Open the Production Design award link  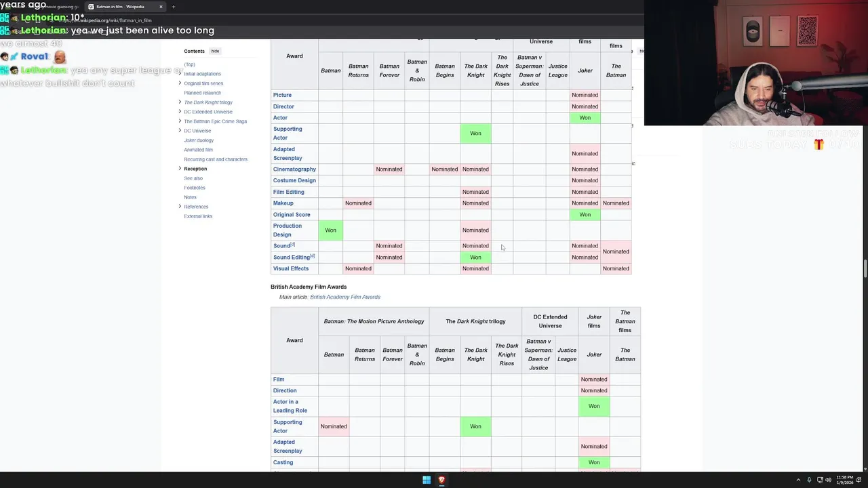click(x=288, y=230)
